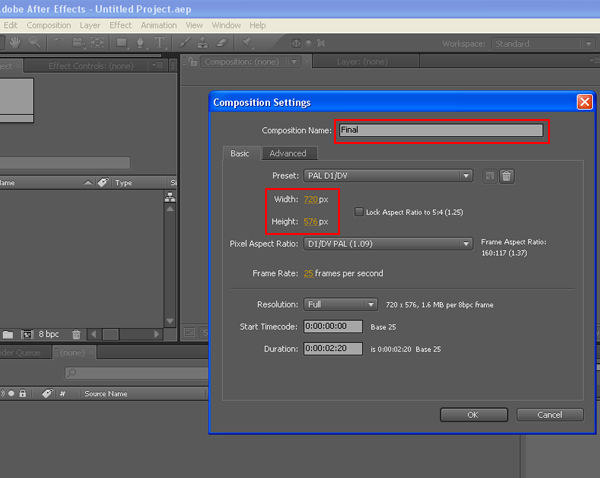
Task: Select the Brush tool
Action: 185,43
